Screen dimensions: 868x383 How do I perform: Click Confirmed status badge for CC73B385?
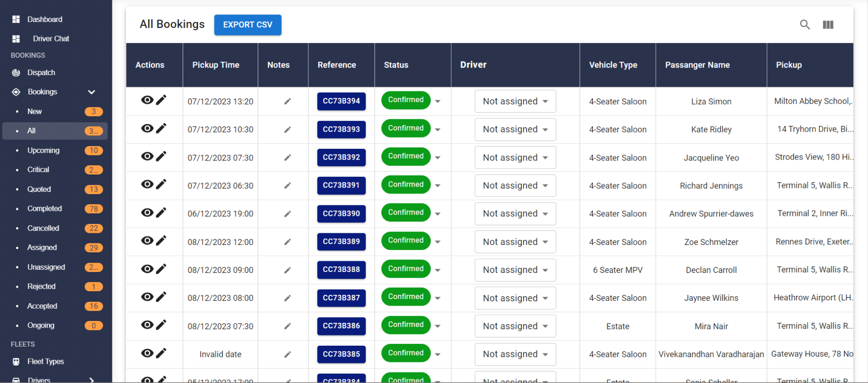pos(405,353)
